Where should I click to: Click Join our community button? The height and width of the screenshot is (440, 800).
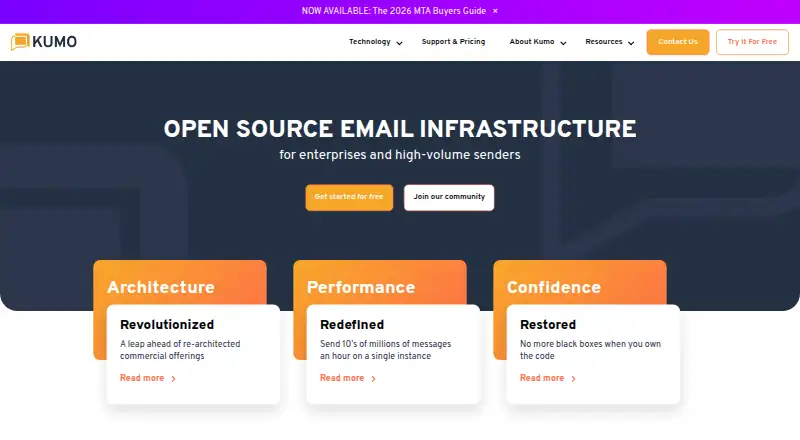point(449,197)
